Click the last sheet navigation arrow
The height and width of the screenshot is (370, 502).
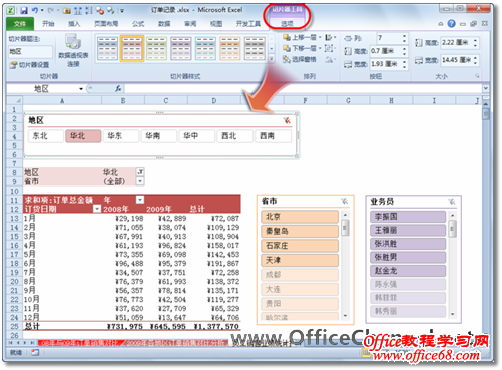coord(32,342)
